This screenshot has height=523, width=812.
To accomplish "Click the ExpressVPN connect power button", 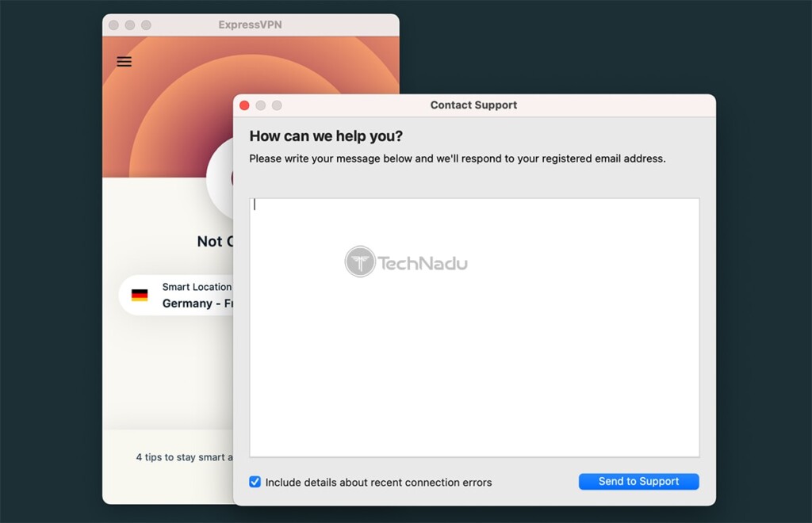I will [220, 178].
